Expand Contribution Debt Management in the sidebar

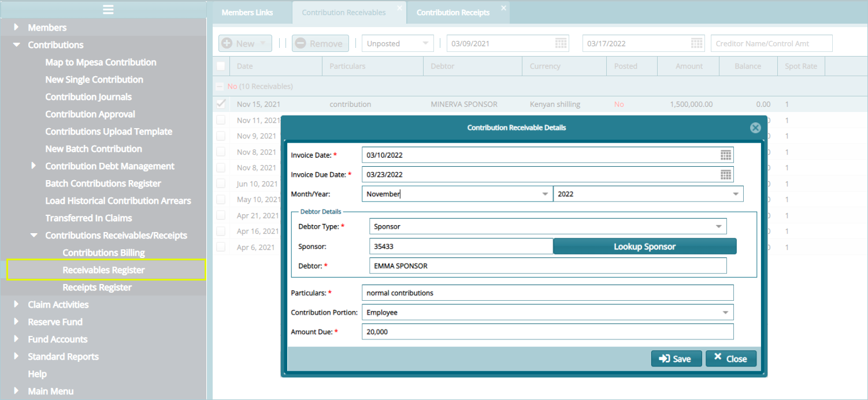pyautogui.click(x=34, y=166)
